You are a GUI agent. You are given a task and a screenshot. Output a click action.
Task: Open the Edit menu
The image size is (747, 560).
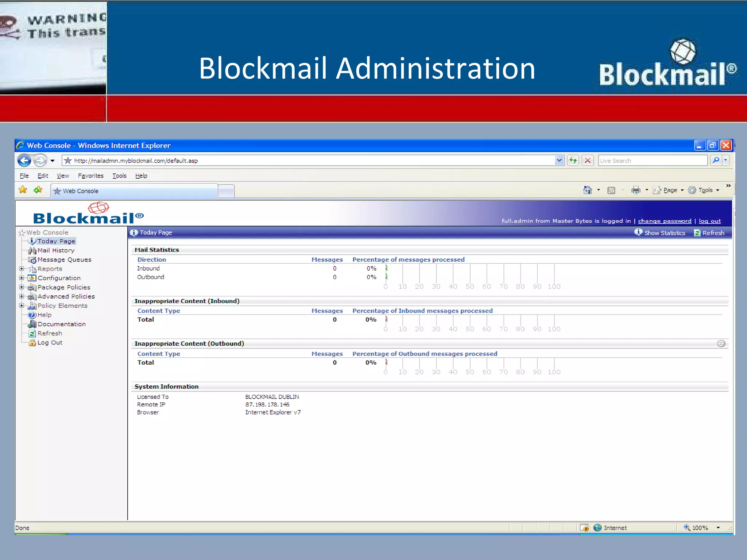(43, 176)
